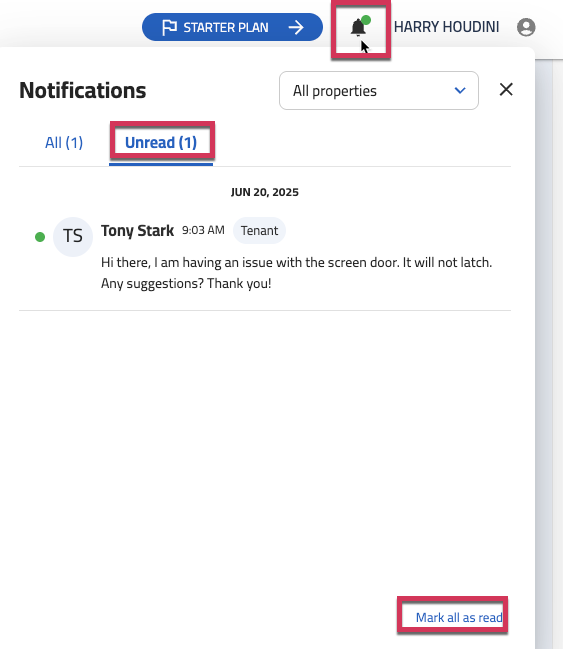Click the Starter Plan button
This screenshot has height=649, width=563.
(x=232, y=27)
